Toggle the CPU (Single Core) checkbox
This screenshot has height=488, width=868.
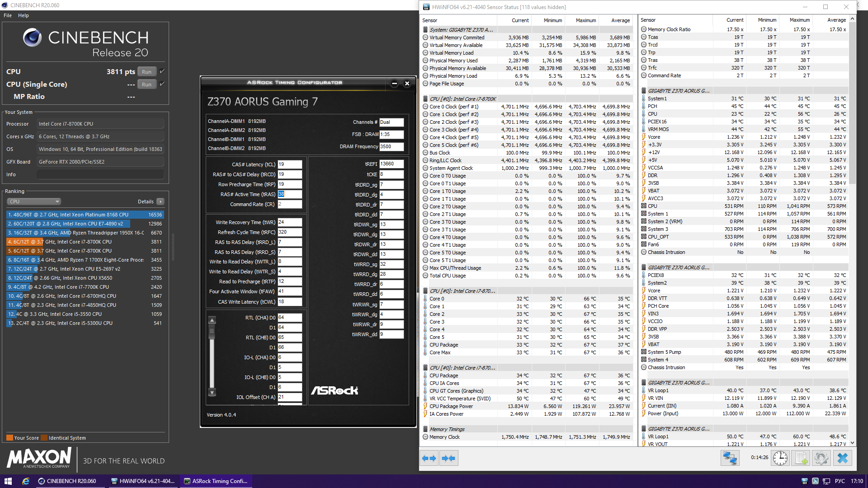coord(162,84)
